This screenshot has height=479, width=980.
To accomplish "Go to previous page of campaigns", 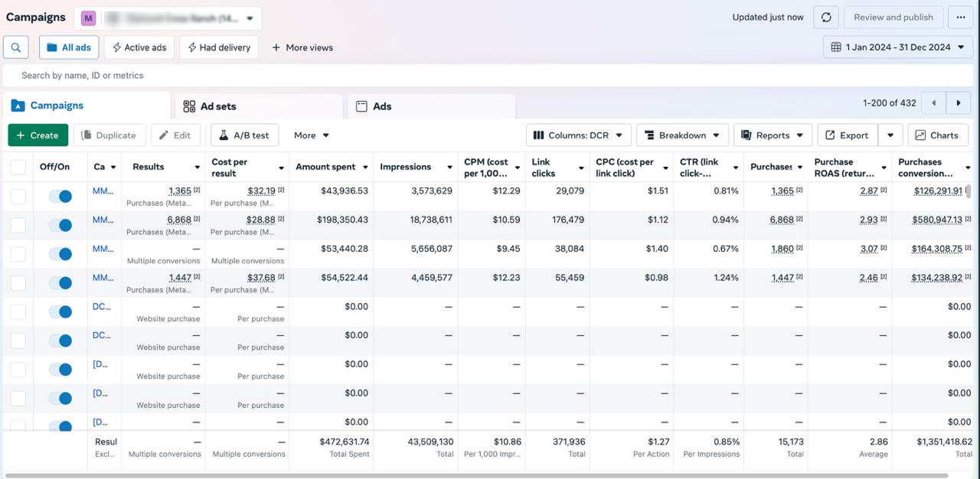I will point(933,103).
